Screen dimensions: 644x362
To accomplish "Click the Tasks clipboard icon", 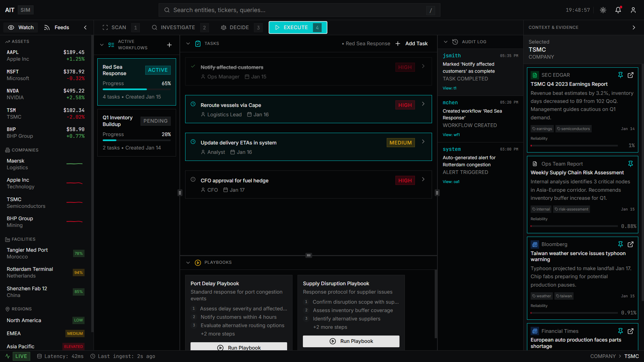I will point(198,44).
